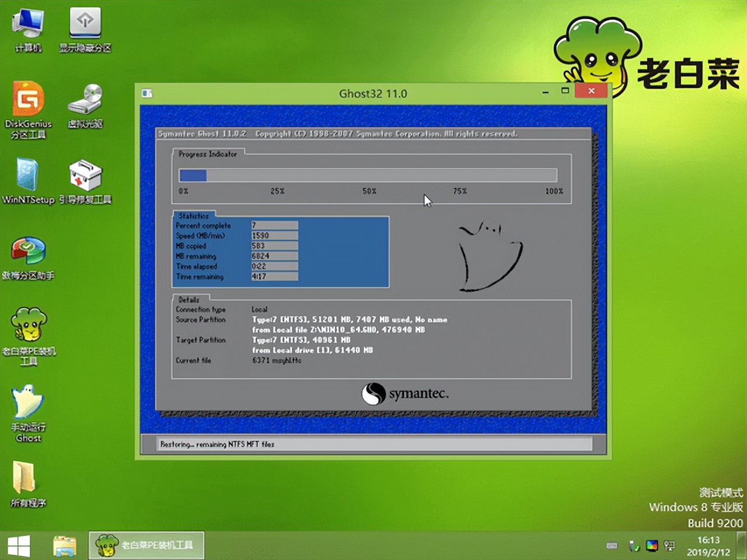Click the Ghost Progress Indicator bar
The height and width of the screenshot is (560, 747).
368,175
